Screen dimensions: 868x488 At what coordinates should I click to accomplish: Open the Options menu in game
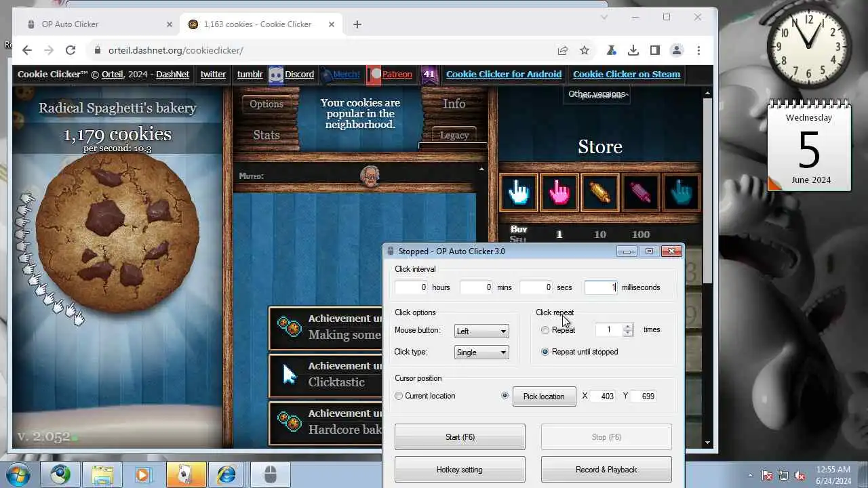pyautogui.click(x=267, y=104)
